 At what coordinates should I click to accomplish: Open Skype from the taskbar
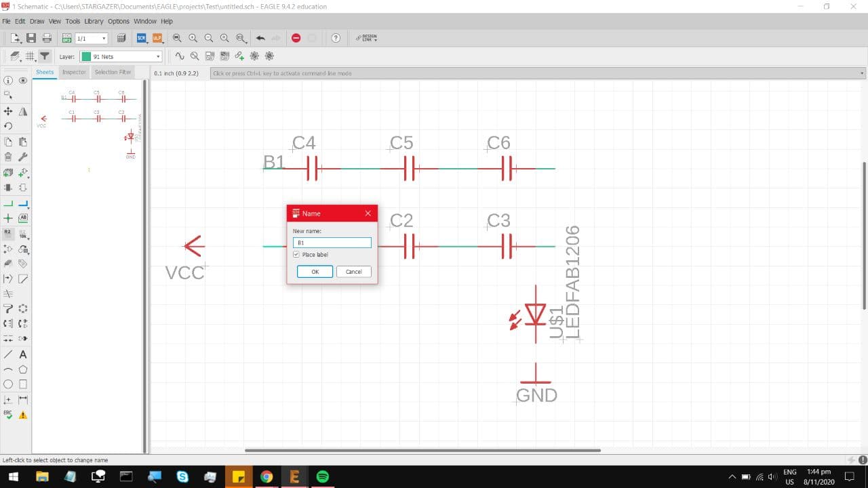(182, 477)
